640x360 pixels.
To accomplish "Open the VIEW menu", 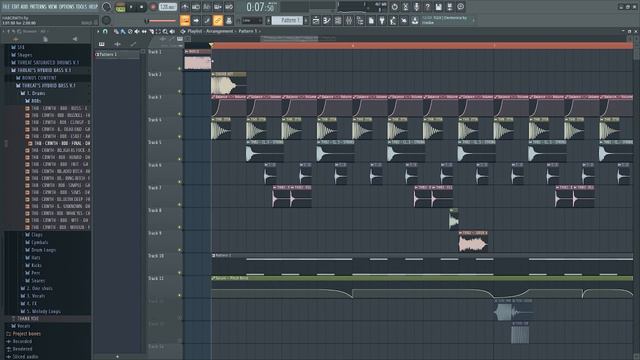I will pos(53,7).
